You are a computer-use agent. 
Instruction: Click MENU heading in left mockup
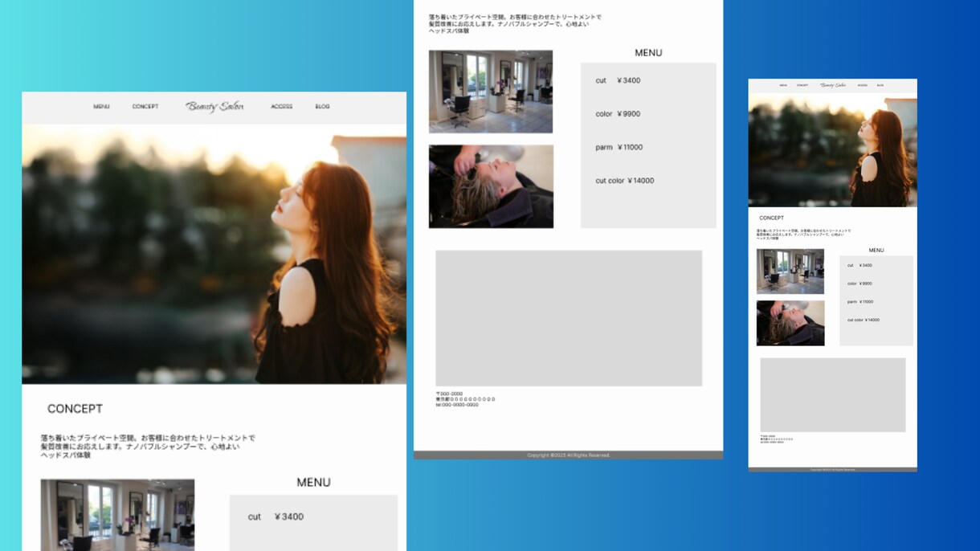tap(313, 483)
